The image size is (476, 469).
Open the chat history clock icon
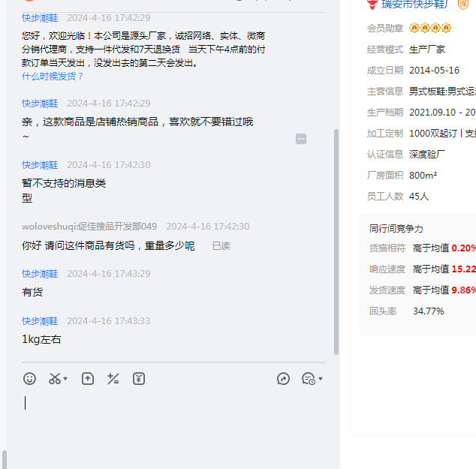(x=308, y=379)
